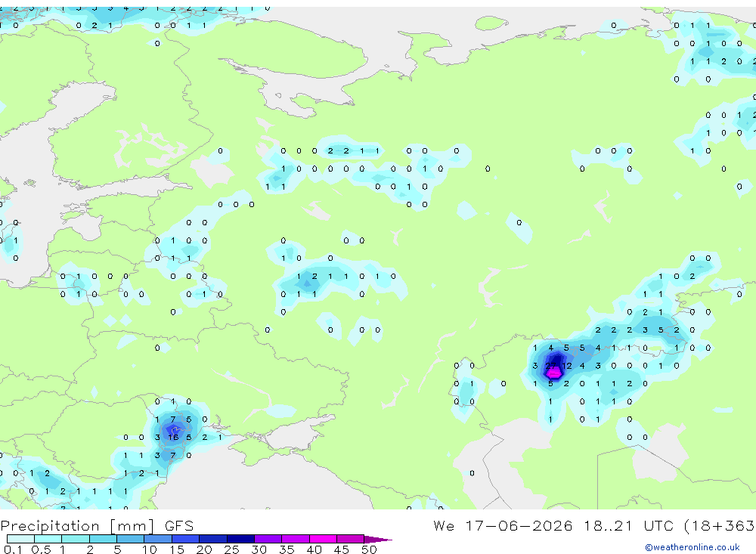Click the 2–5 mm legend color swatch

pyautogui.click(x=103, y=539)
